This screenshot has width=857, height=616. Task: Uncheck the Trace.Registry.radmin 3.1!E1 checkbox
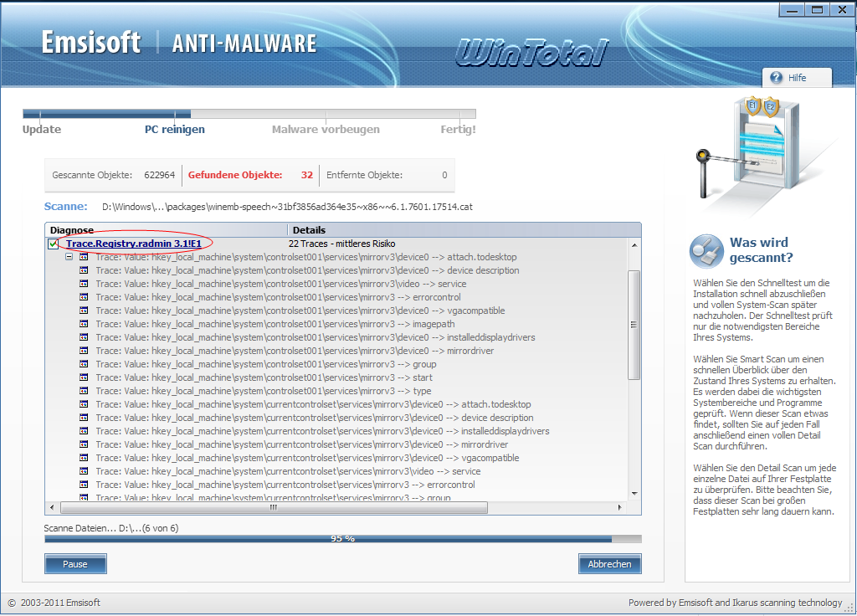tap(53, 244)
